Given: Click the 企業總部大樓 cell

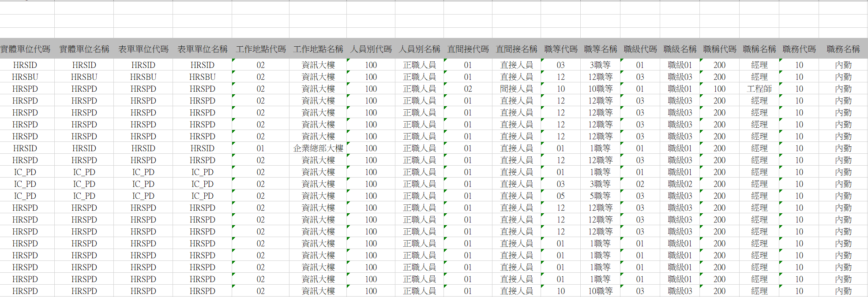Looking at the screenshot, I should click(318, 148).
